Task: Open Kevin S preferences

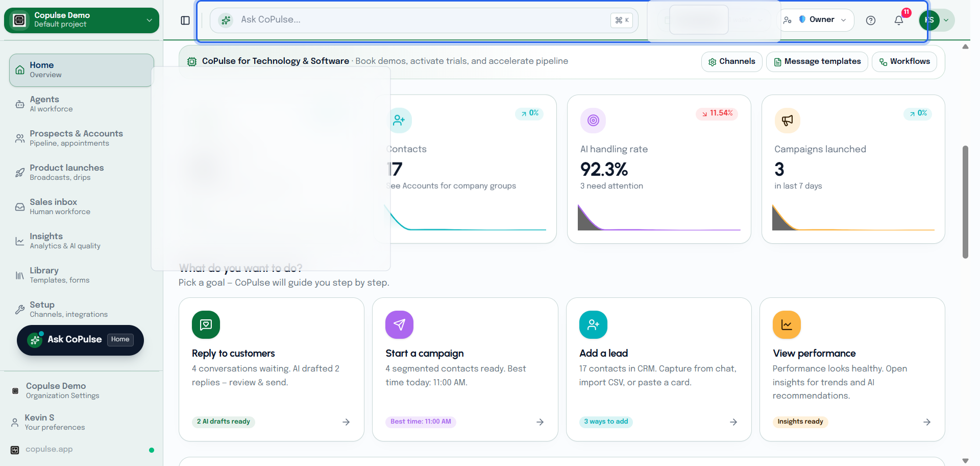Action: pos(82,423)
